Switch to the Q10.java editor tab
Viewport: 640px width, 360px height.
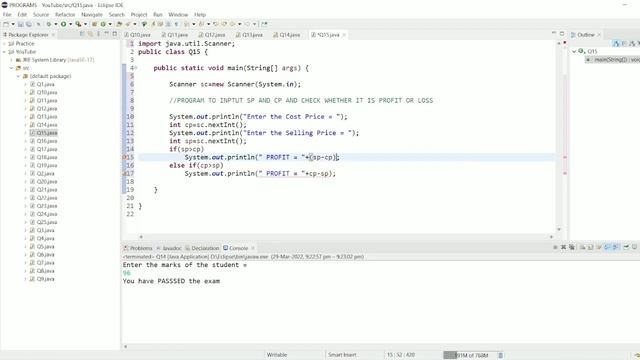click(138, 35)
